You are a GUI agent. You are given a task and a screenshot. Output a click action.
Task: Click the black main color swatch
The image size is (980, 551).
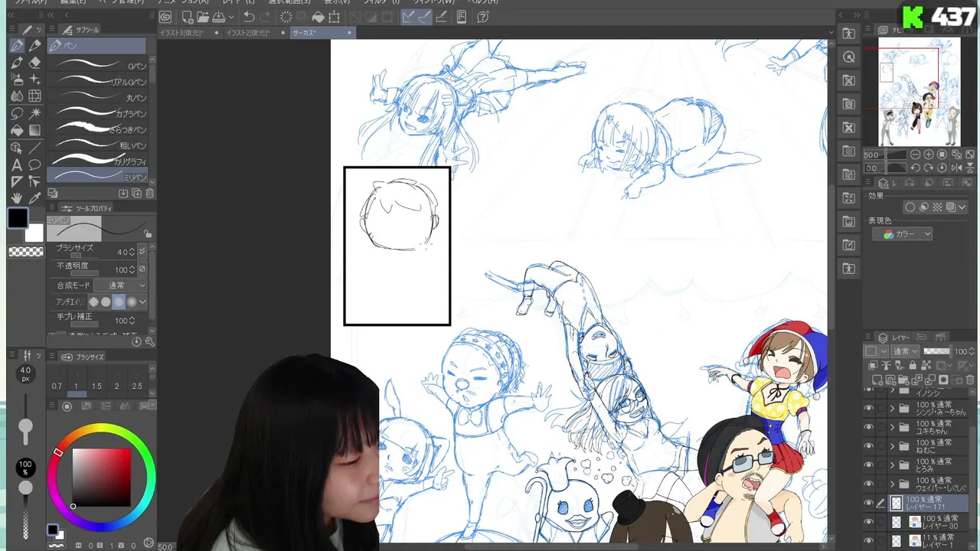tap(18, 219)
